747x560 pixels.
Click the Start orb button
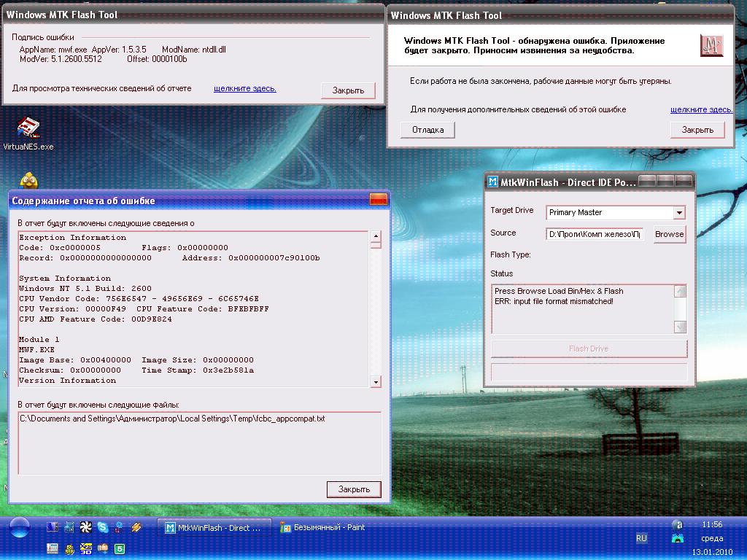click(x=20, y=526)
